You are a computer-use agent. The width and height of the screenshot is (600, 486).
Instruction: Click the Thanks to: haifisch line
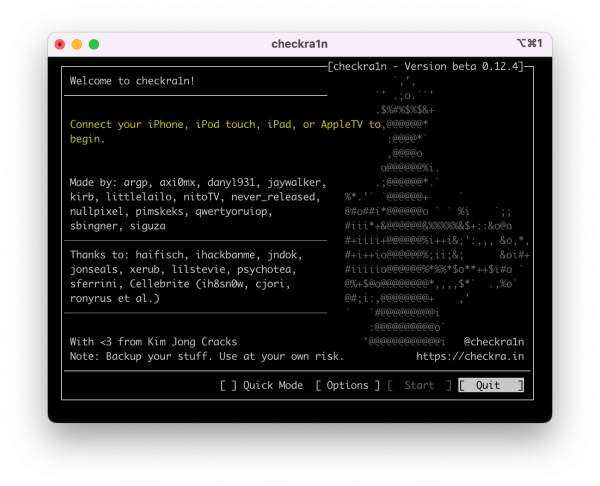tap(186, 255)
